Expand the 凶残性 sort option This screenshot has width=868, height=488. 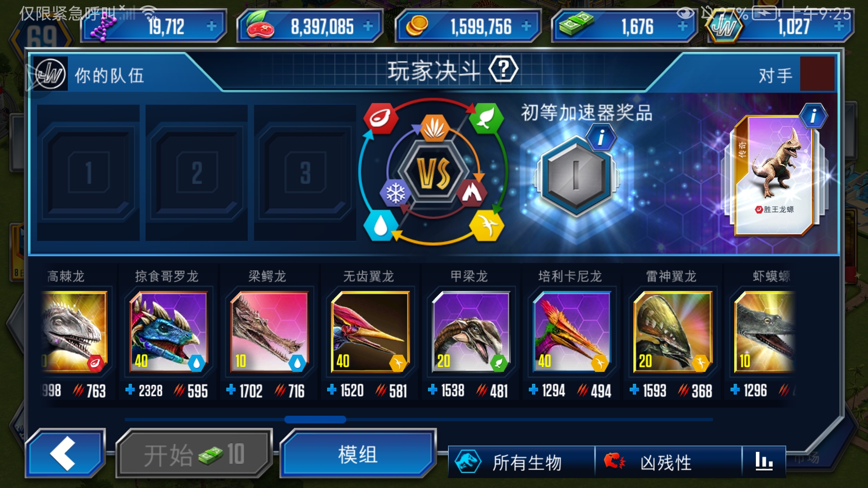click(668, 462)
